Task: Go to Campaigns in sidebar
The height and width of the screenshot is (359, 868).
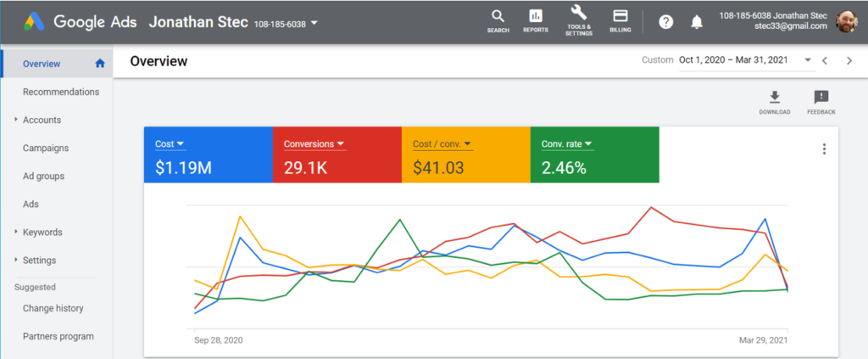Action: [x=46, y=148]
